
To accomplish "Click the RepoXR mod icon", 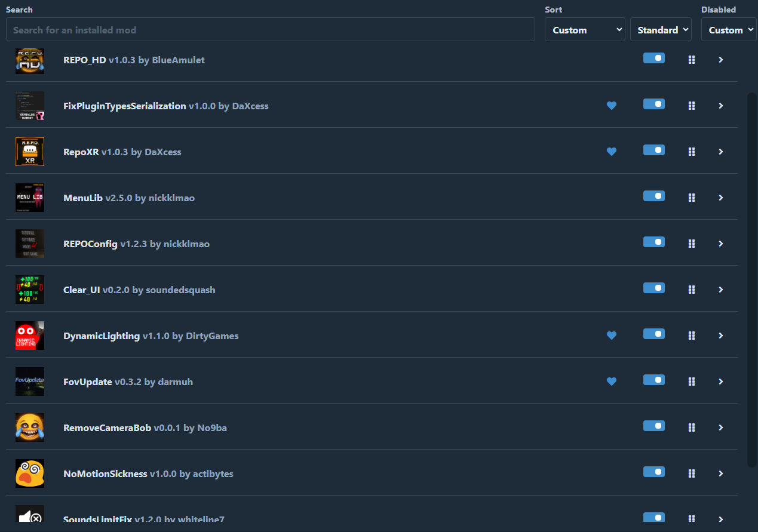I will [x=30, y=152].
